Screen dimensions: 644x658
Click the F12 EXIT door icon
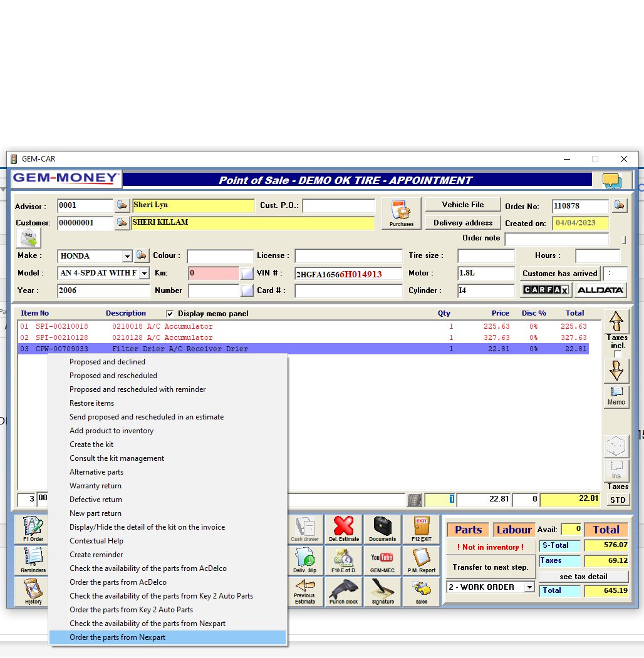(x=421, y=529)
